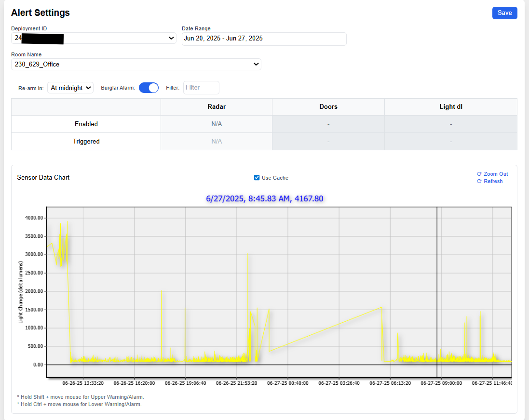Click the vertical cursor line in chart

point(437,289)
